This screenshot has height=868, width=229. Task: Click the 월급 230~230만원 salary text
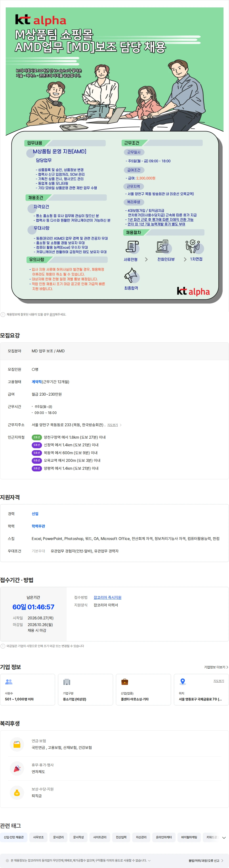(x=47, y=394)
